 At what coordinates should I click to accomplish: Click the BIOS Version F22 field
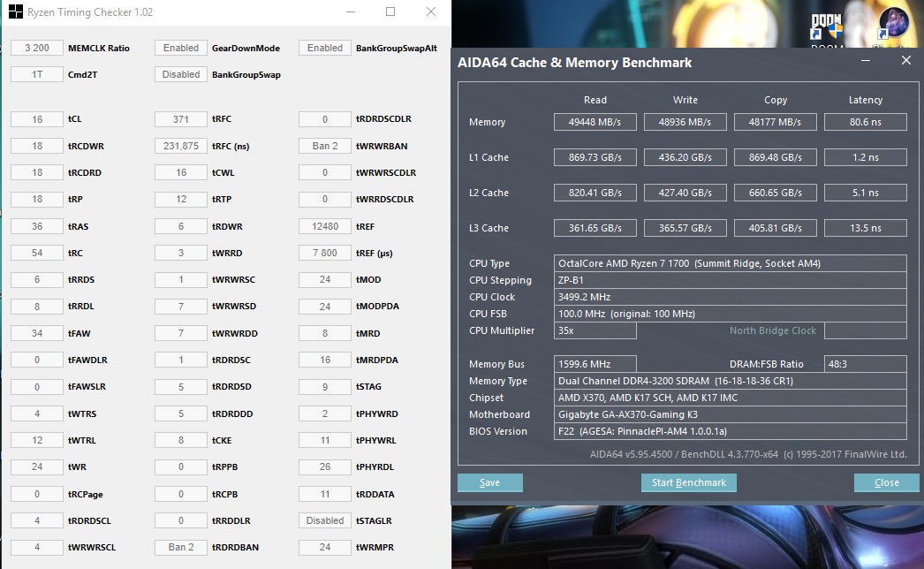pyautogui.click(x=731, y=432)
